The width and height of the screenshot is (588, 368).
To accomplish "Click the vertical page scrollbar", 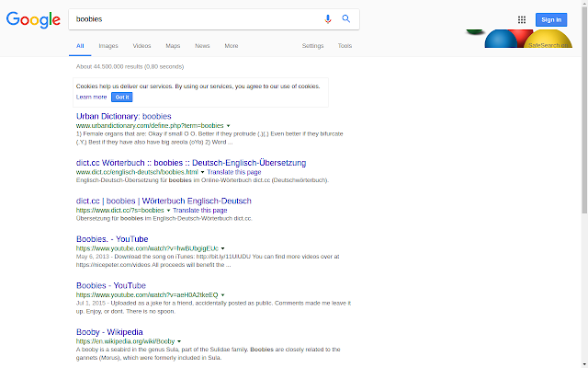I will [584, 110].
